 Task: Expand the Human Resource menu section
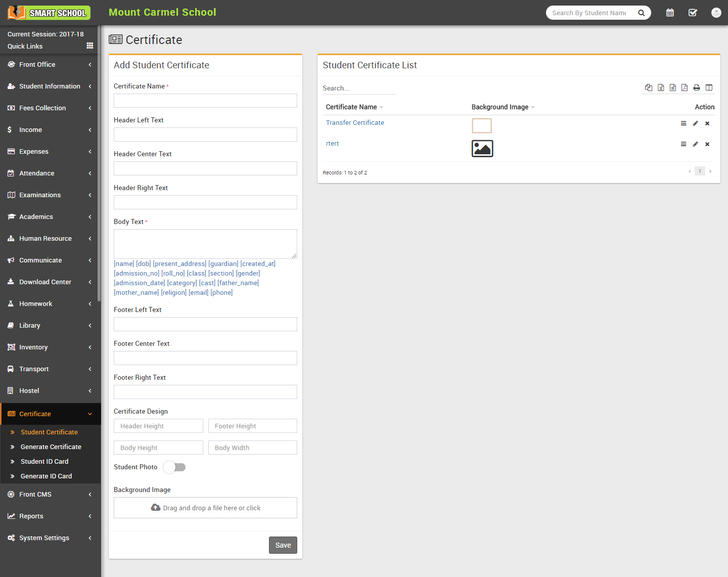click(50, 239)
